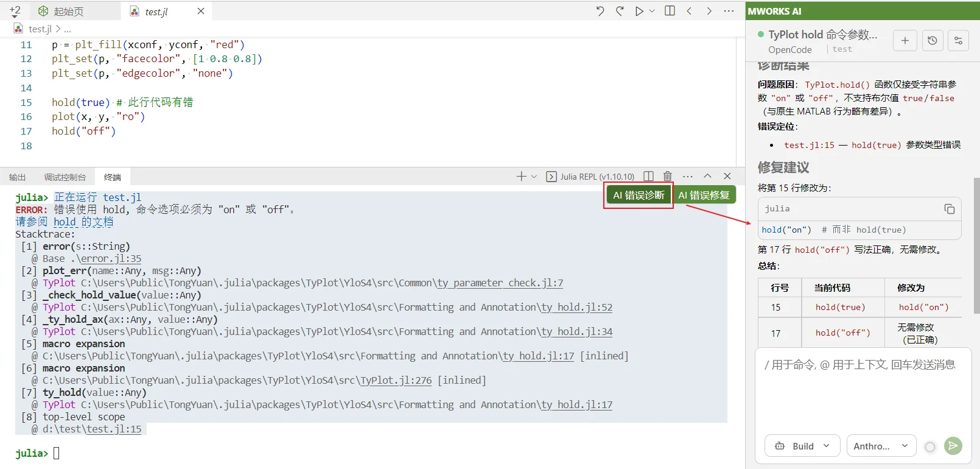Click the undo arrow in editor toolbar
Screen dimensions: 980x469
[x=600, y=11]
